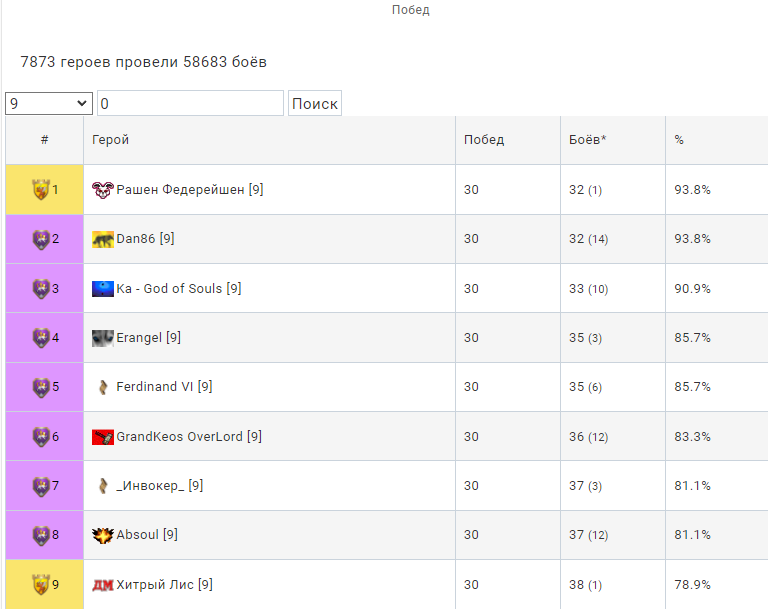
Task: Click the red hammer icon beside GrandKeos OverLord
Action: [103, 437]
